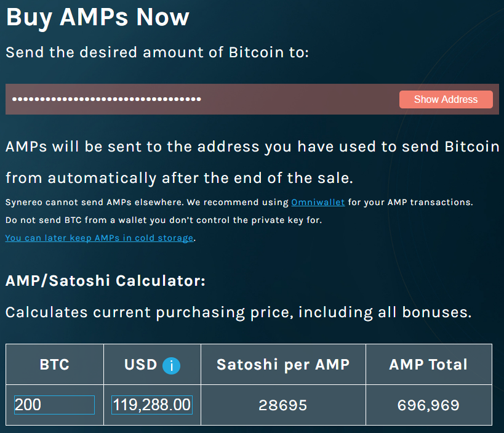Focus the BTC amount input field

click(x=54, y=405)
